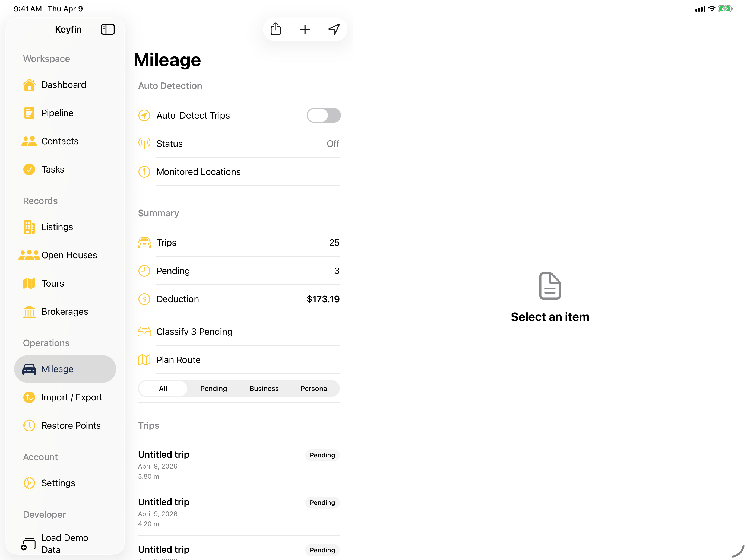Click the Deduction dollar icon

144,299
